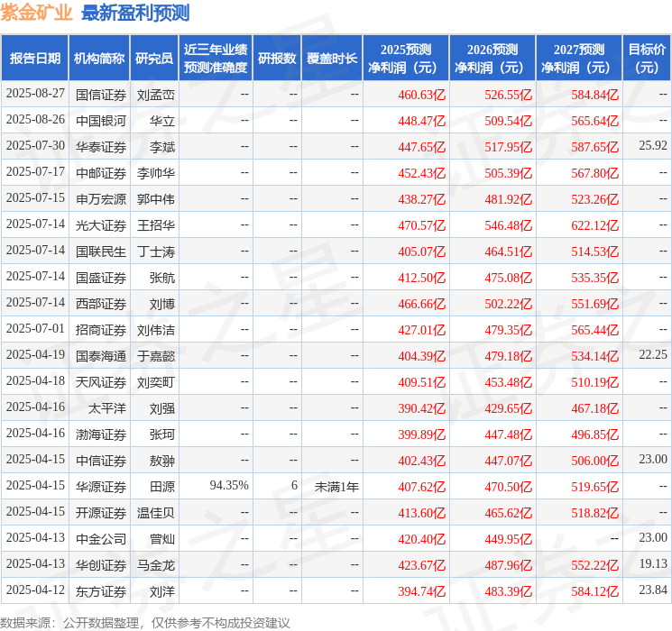This screenshot has height=631, width=672.
Task: Click the 华源证券 institution cell
Action: tap(101, 487)
